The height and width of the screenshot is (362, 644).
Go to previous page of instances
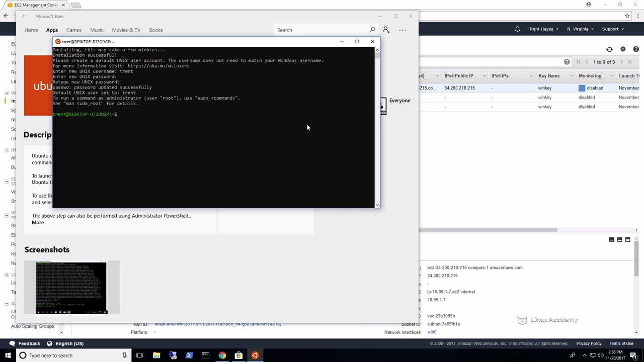(587, 62)
